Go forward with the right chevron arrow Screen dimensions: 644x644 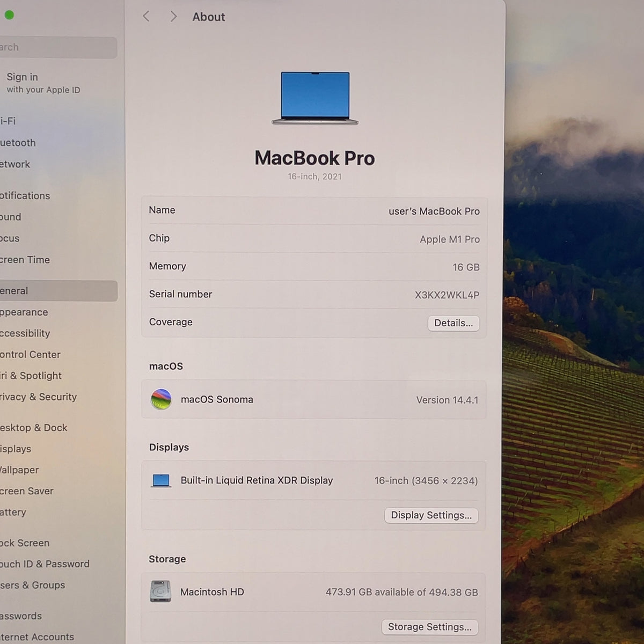173,17
